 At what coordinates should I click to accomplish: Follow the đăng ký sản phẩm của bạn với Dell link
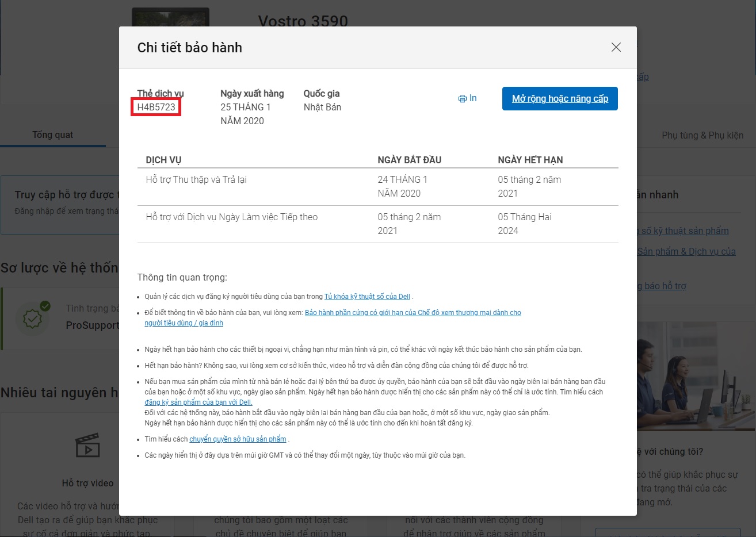(x=198, y=402)
